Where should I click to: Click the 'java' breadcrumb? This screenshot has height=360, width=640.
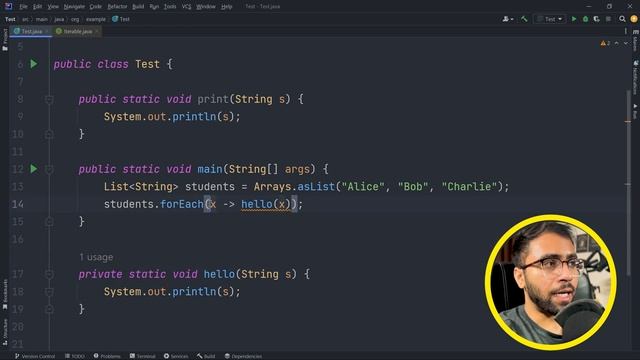tap(59, 19)
